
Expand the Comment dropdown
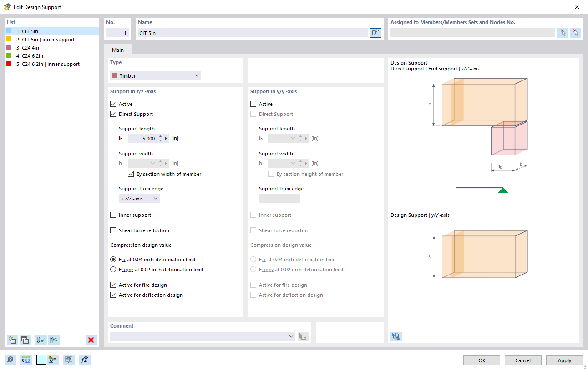coord(291,336)
